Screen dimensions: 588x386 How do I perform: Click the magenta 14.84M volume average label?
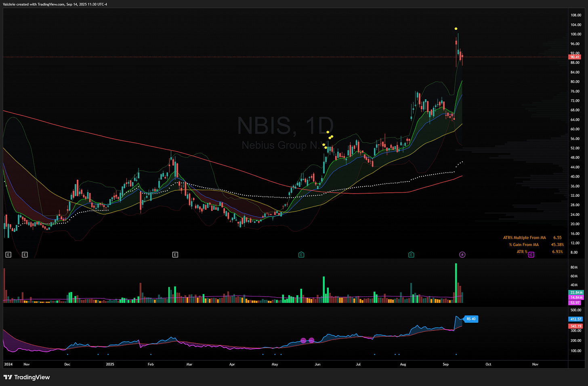pos(576,297)
